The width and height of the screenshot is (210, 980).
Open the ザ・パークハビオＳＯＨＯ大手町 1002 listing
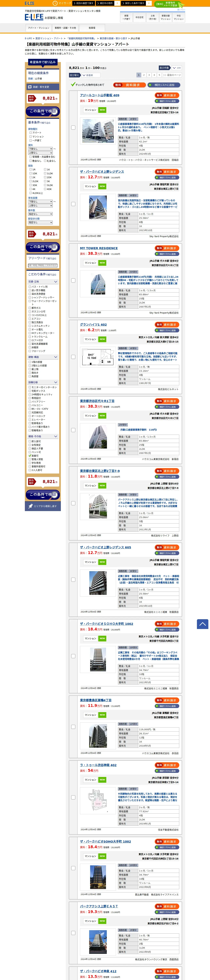[106, 624]
